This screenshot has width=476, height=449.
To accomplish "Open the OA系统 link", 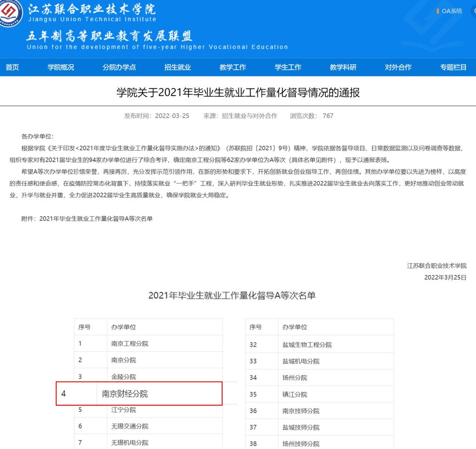I will coord(451,11).
